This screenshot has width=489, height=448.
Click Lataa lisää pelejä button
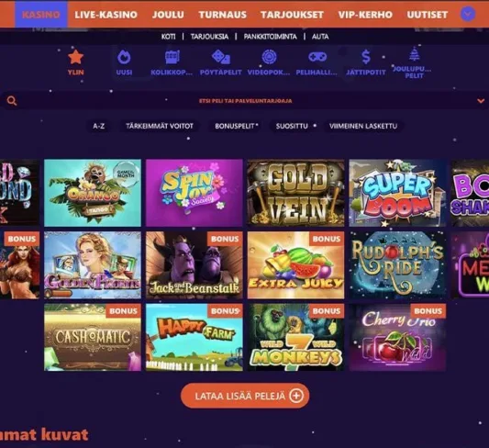(x=245, y=396)
